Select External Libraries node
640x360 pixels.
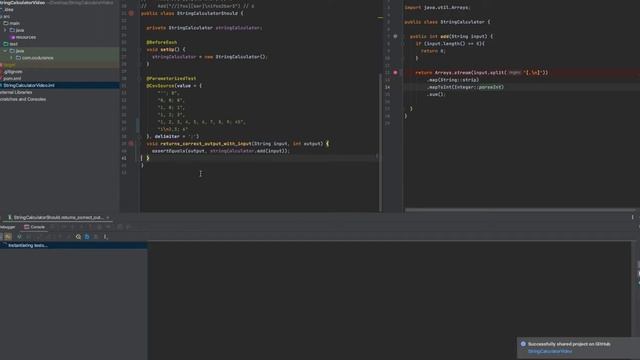[x=16, y=93]
